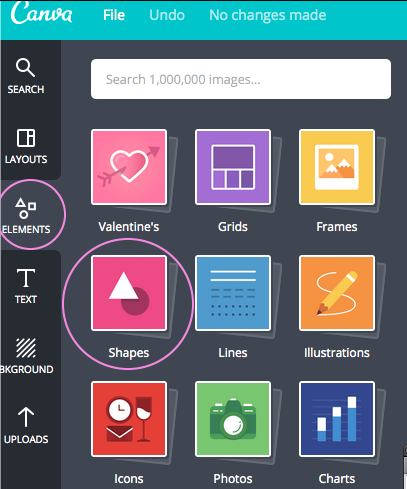Open the Bkground sidebar tab
This screenshot has height=489, width=407.
(x=26, y=356)
